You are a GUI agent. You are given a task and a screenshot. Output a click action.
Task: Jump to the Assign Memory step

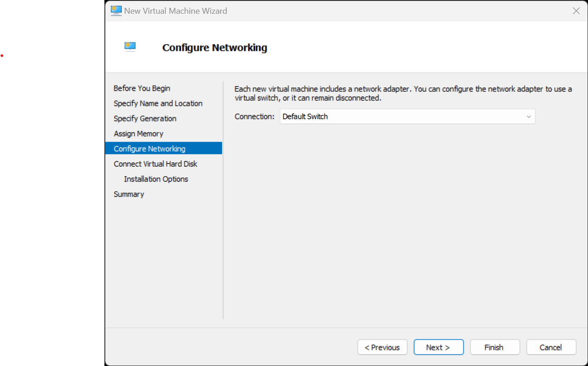139,134
